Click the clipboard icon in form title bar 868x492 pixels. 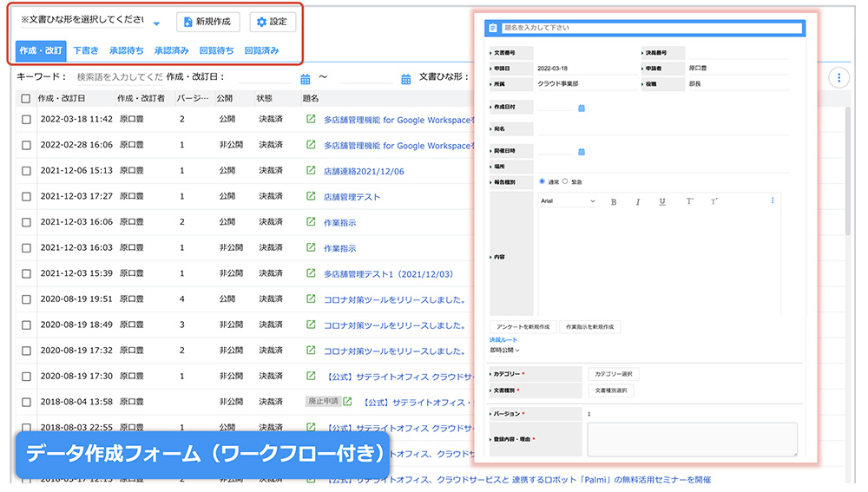(493, 28)
